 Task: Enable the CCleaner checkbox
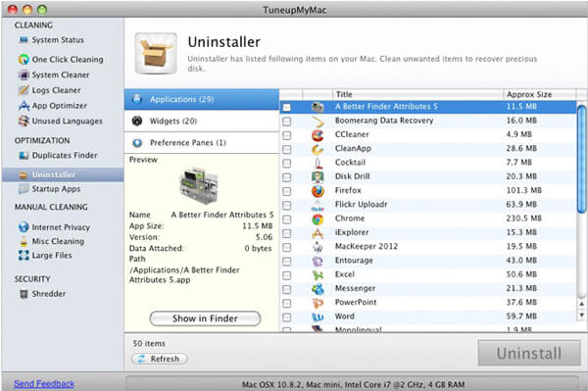(287, 135)
